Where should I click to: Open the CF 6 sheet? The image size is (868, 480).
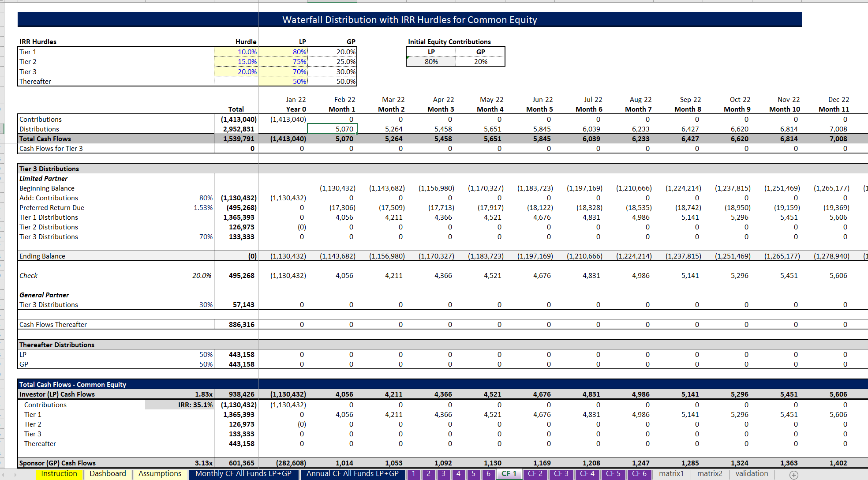(x=639, y=474)
